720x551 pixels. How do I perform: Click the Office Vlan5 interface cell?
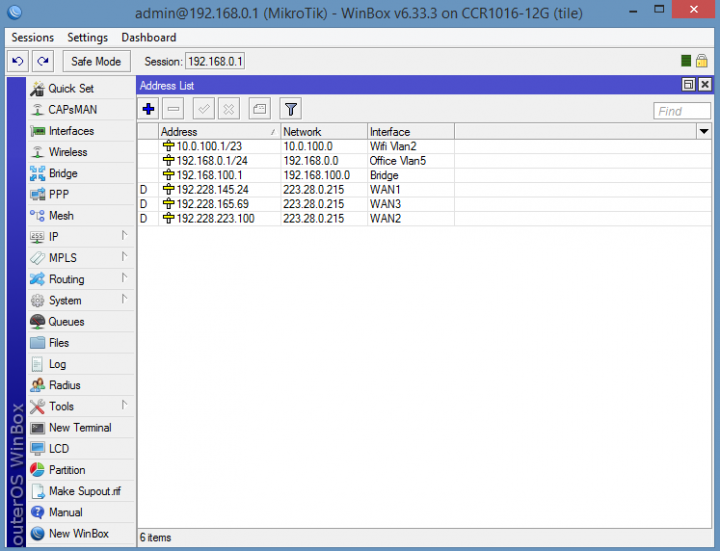411,161
